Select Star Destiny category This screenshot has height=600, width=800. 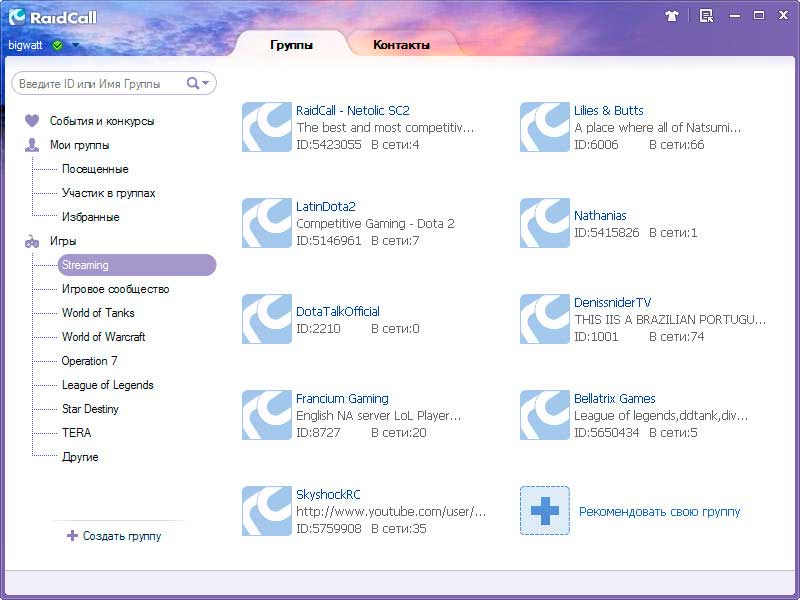[x=90, y=409]
